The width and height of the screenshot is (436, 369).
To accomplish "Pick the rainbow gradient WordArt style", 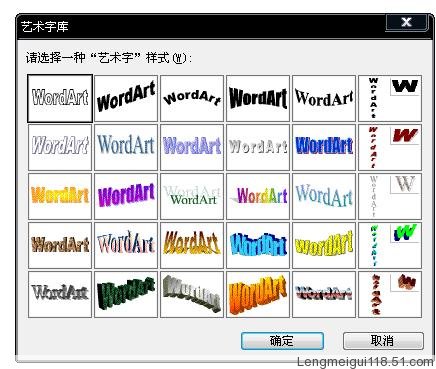I will pyautogui.click(x=258, y=196).
